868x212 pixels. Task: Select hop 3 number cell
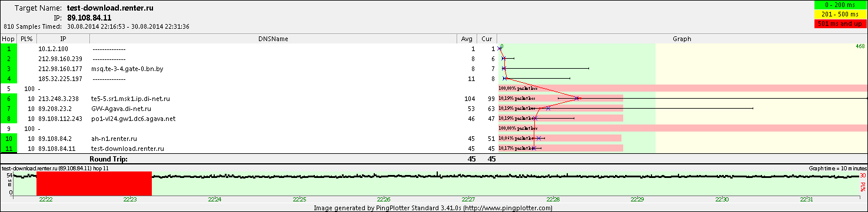(9, 69)
